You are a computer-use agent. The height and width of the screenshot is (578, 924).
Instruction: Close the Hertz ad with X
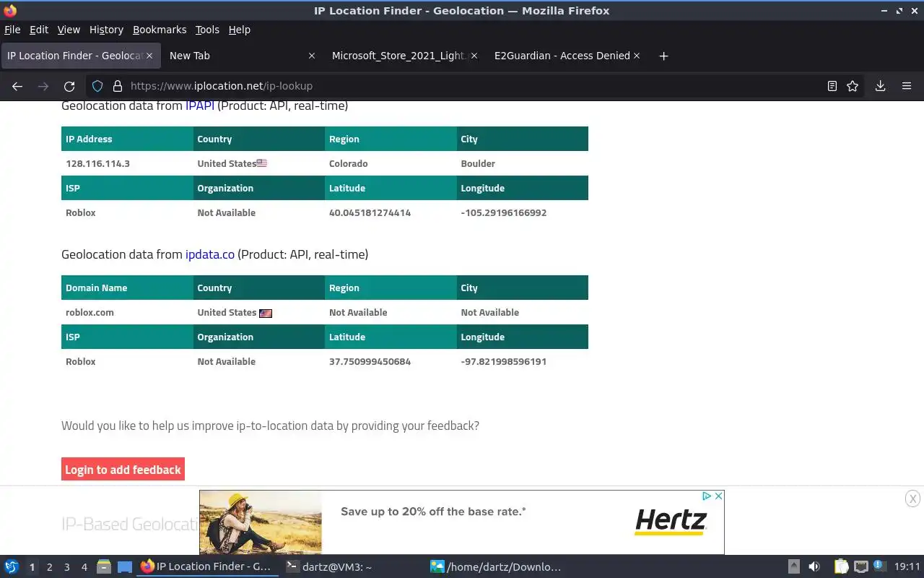[x=718, y=496]
